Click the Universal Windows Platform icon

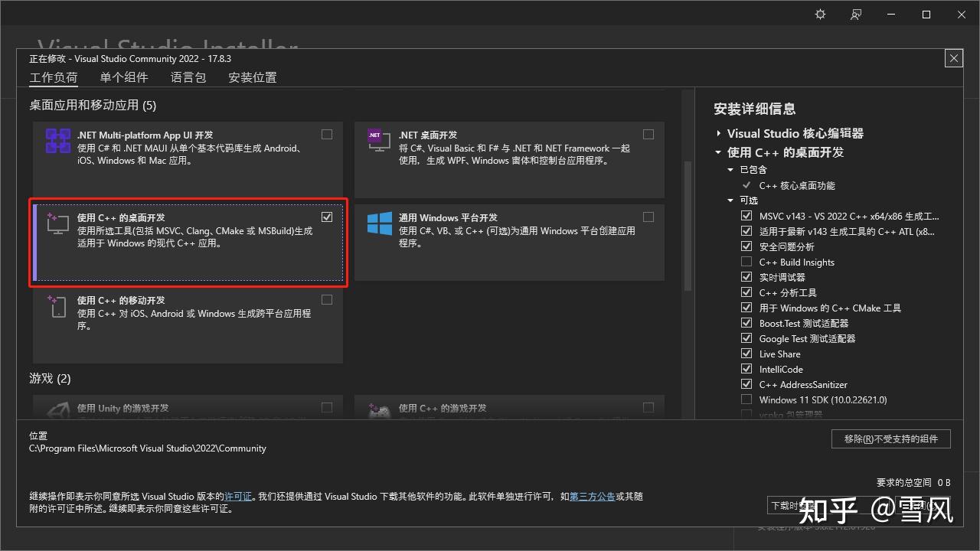coord(380,223)
